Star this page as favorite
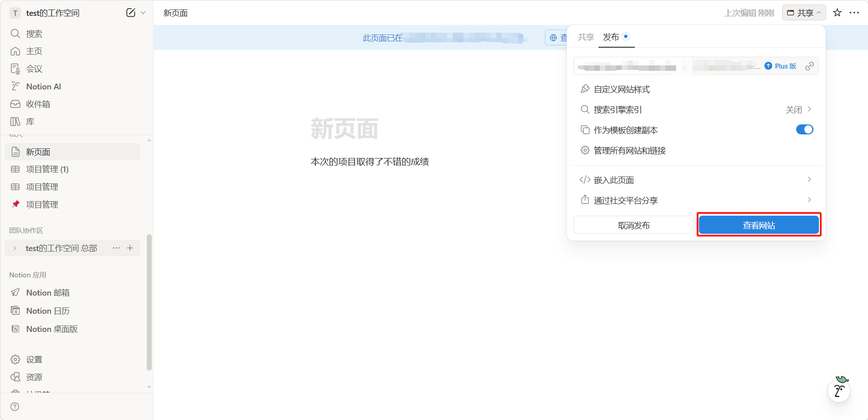This screenshot has height=420, width=868. [837, 13]
